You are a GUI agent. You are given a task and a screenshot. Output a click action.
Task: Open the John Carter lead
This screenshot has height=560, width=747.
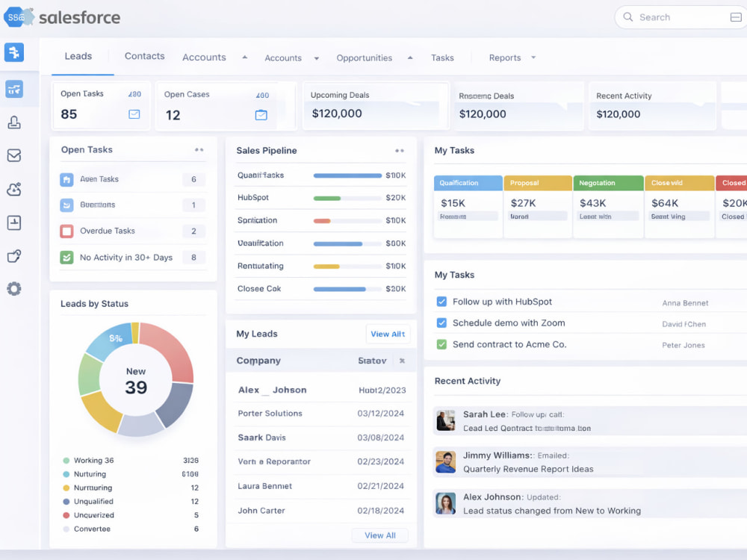(261, 511)
